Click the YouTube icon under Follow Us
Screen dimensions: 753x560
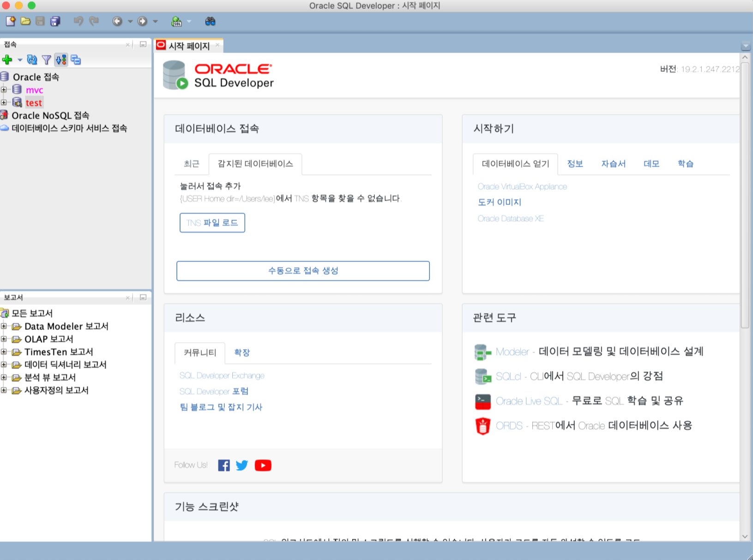click(263, 465)
